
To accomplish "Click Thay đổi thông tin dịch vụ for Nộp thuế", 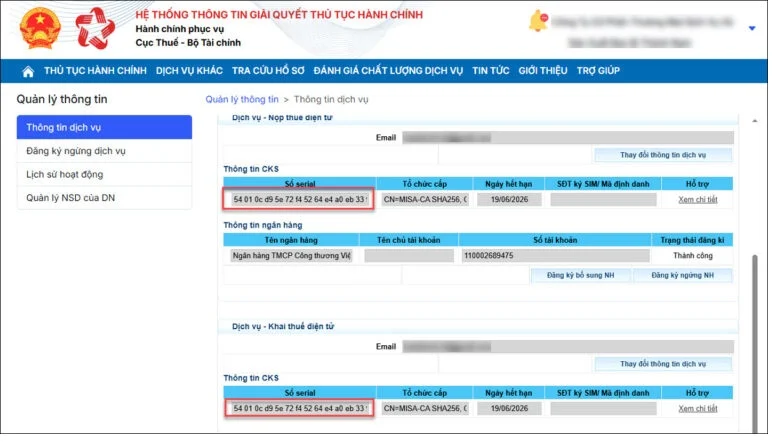I will pyautogui.click(x=663, y=155).
